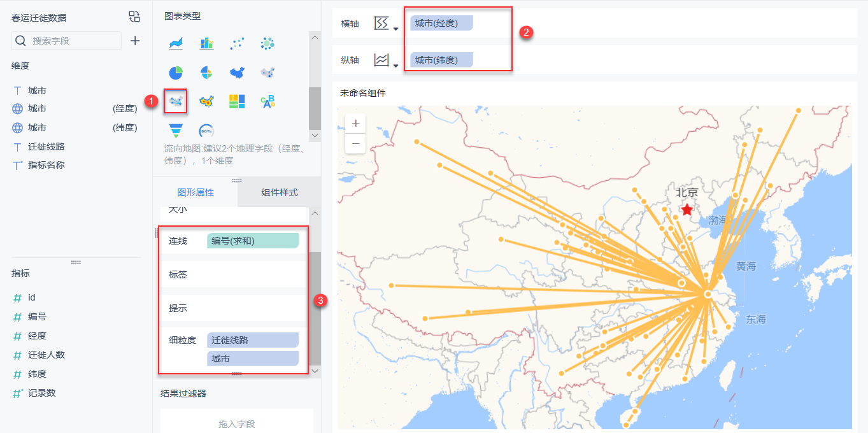This screenshot has width=868, height=433.
Task: Click the 城市 pill in 细粒度
Action: [253, 359]
